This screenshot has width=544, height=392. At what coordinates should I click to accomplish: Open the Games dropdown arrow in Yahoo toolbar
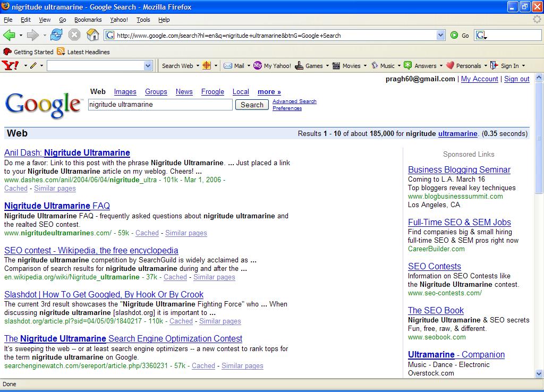tap(327, 65)
